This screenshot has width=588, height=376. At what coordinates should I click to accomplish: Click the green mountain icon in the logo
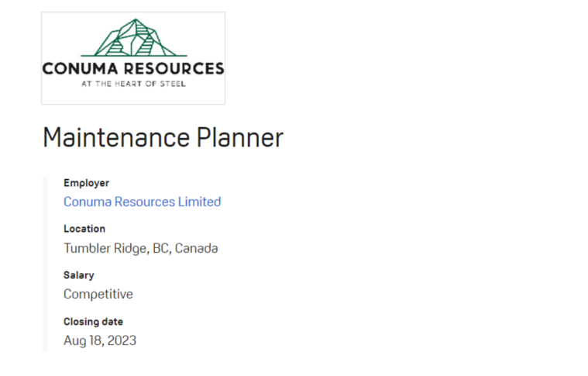pyautogui.click(x=133, y=38)
